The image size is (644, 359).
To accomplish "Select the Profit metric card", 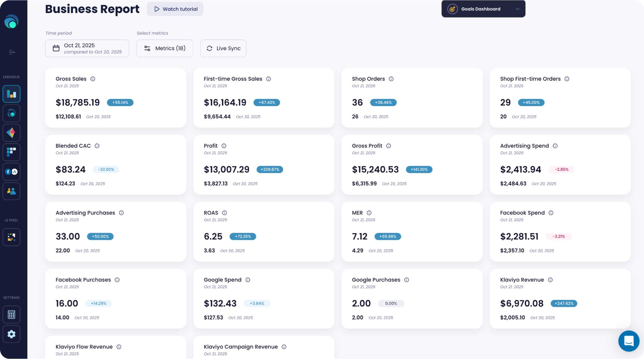I will (x=264, y=165).
